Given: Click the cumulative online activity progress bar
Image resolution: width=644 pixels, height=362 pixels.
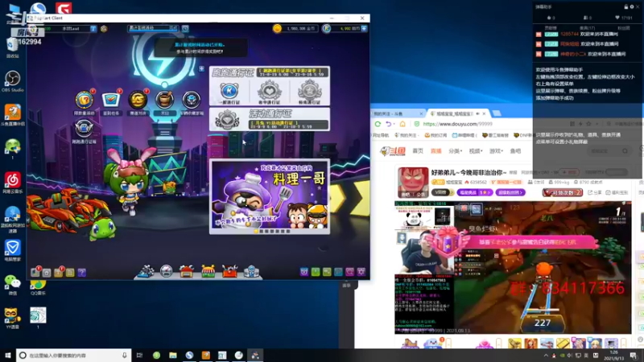Looking at the screenshot, I should click(x=153, y=28).
